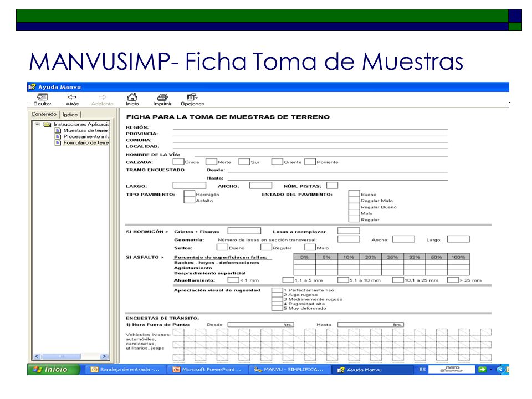Open the Inicio home page icon
Screen dimensions: 532x399
click(132, 97)
